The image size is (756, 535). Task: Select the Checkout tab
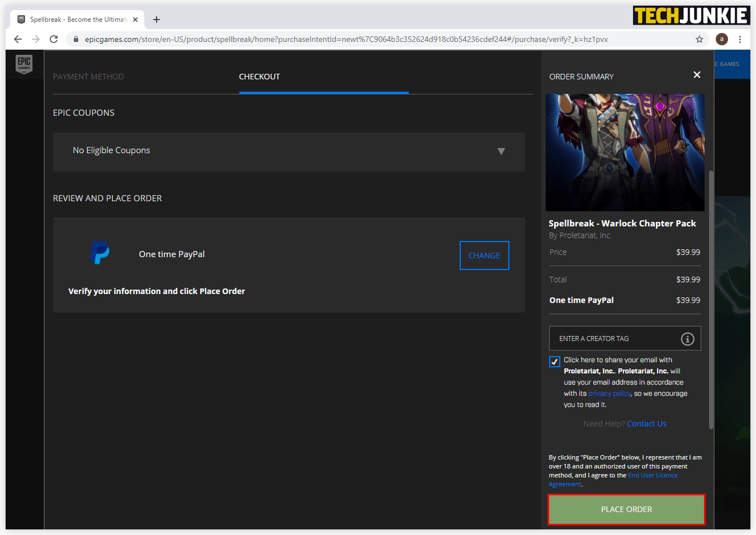(259, 77)
